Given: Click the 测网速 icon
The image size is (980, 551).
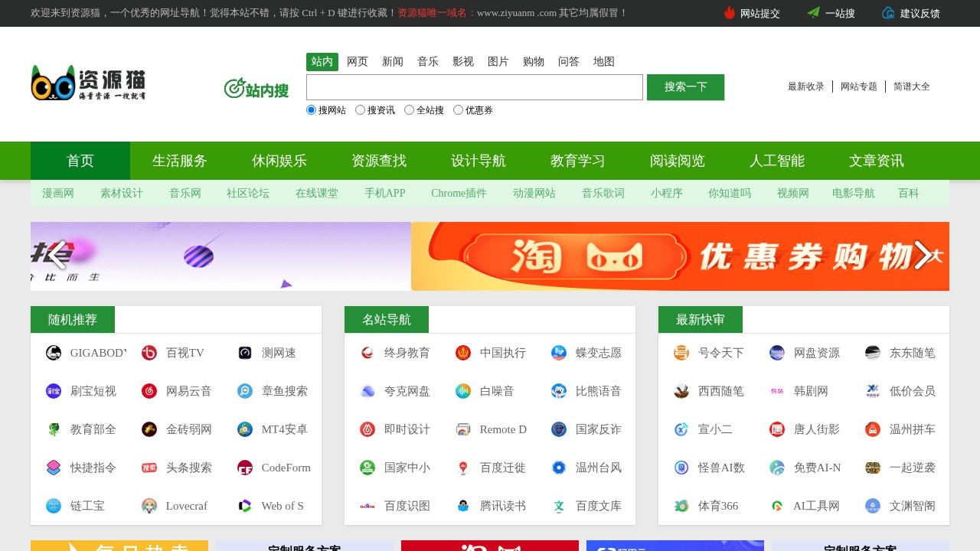Looking at the screenshot, I should pyautogui.click(x=245, y=353).
